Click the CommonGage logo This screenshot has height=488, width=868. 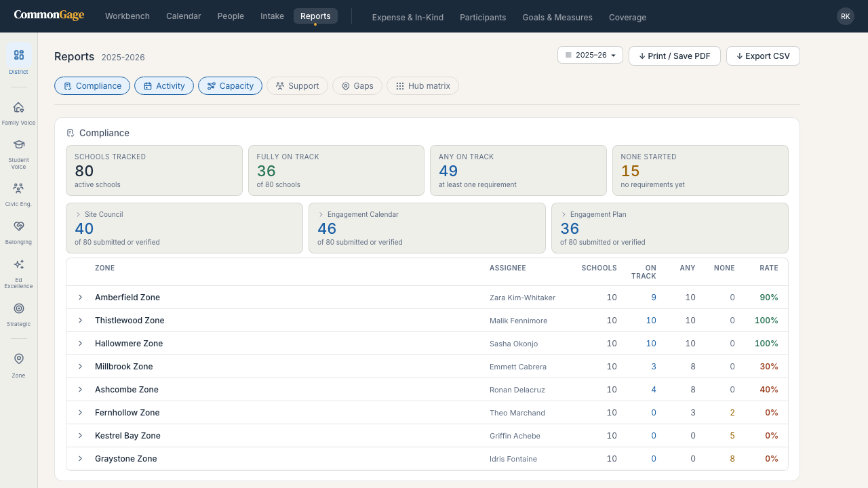(50, 16)
